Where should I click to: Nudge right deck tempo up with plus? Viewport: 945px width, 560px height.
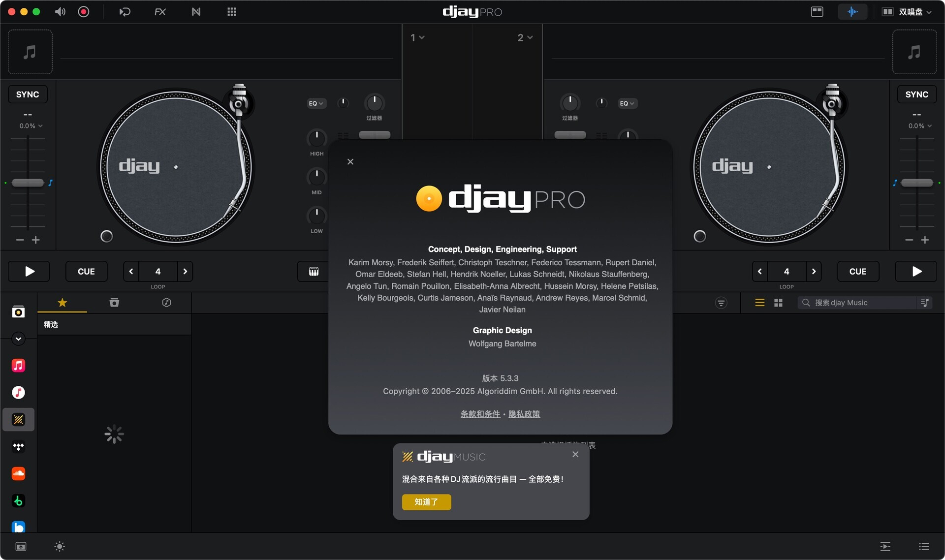(x=925, y=240)
